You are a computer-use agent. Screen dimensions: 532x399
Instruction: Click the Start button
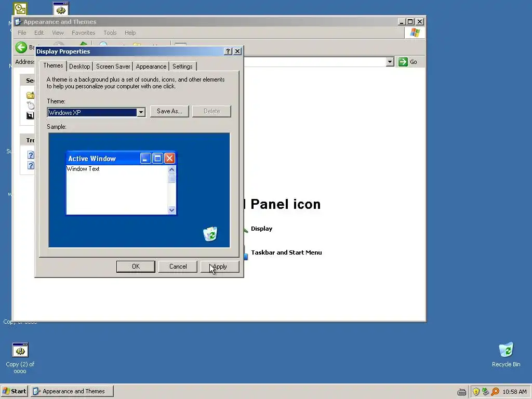coord(14,391)
